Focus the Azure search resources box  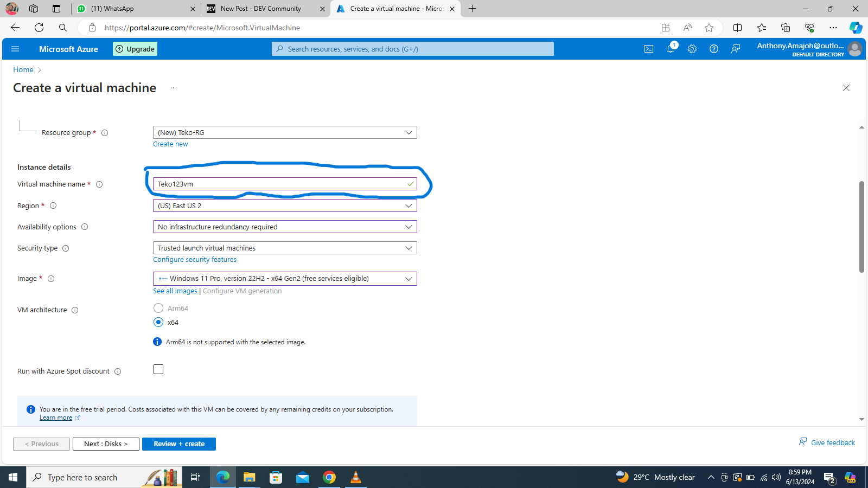pos(413,49)
